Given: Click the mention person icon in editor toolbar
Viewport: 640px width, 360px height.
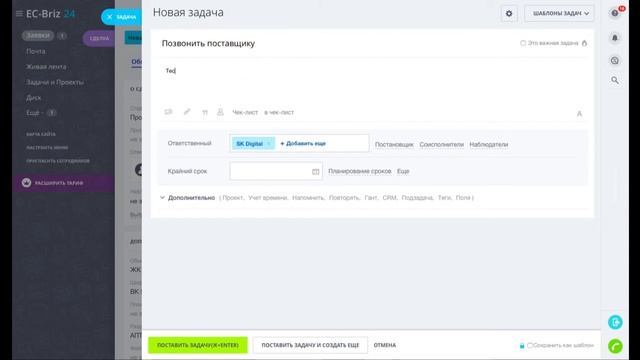Looking at the screenshot, I should point(220,112).
